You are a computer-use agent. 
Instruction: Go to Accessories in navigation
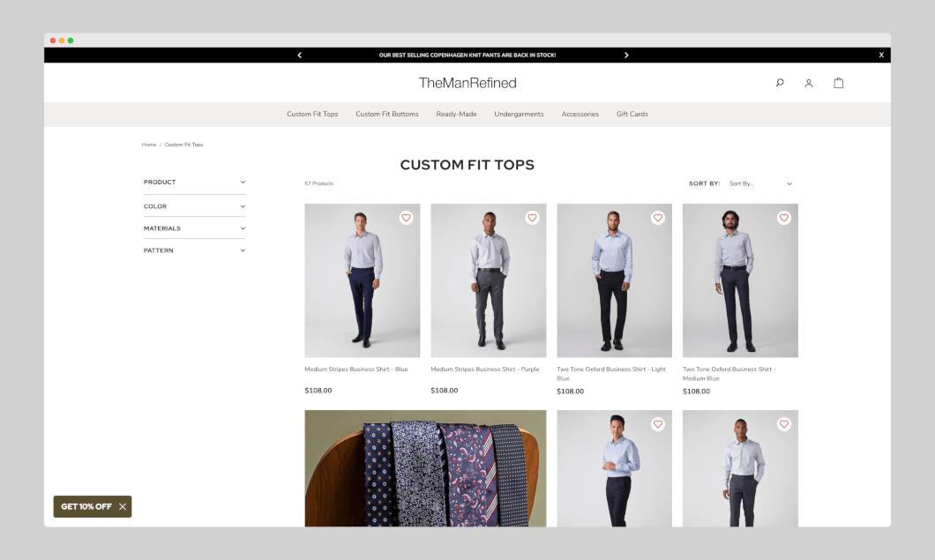[580, 114]
